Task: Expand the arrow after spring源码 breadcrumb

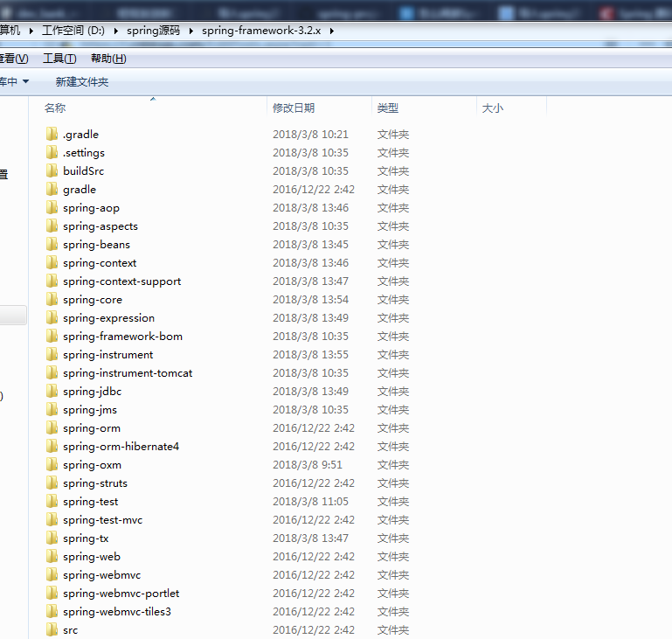Action: (191, 31)
